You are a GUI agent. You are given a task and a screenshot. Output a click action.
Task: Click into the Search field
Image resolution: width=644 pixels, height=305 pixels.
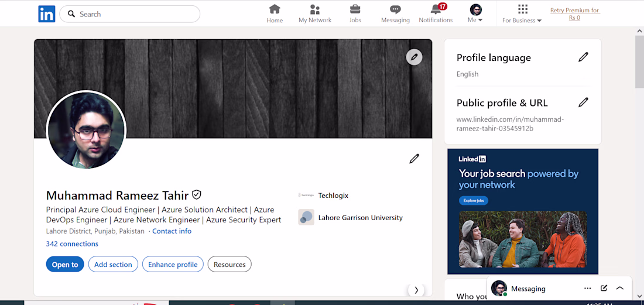pyautogui.click(x=130, y=14)
